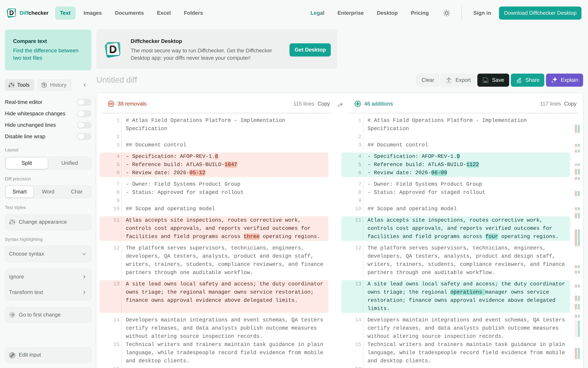
Task: Open the Documents comparison tab
Action: pos(129,13)
